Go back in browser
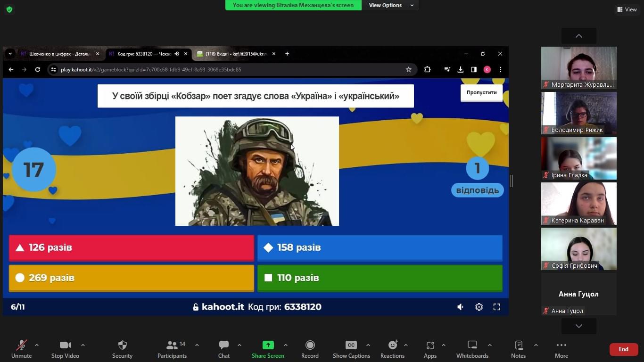The height and width of the screenshot is (362, 644). [11, 69]
